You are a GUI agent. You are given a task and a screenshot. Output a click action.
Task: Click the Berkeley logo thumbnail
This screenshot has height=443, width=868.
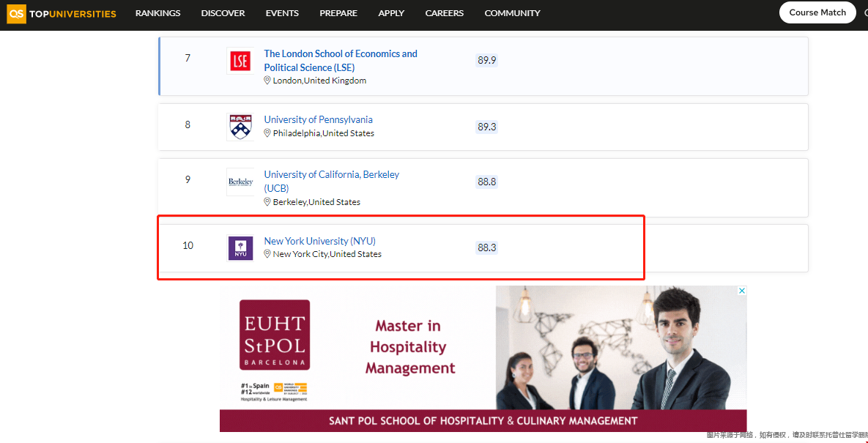[240, 182]
